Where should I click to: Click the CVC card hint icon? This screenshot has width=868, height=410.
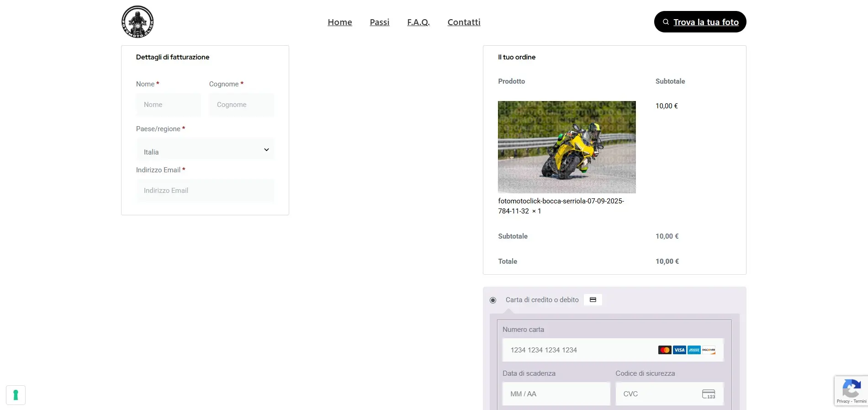[708, 394]
